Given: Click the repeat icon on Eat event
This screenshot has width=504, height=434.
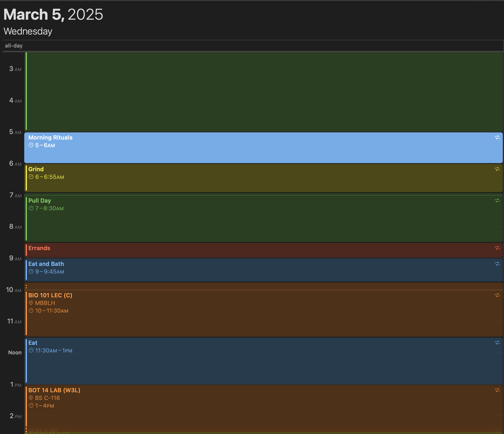Looking at the screenshot, I should coord(497,343).
